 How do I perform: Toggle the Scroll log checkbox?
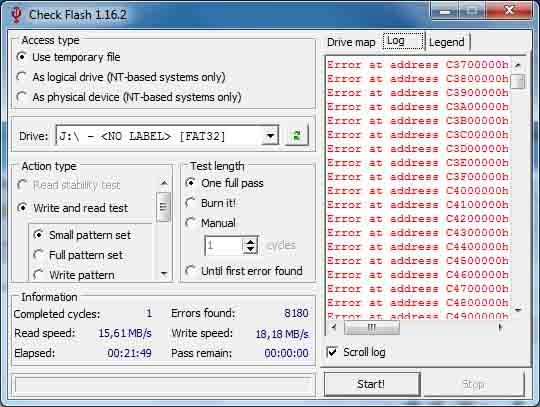click(x=332, y=352)
